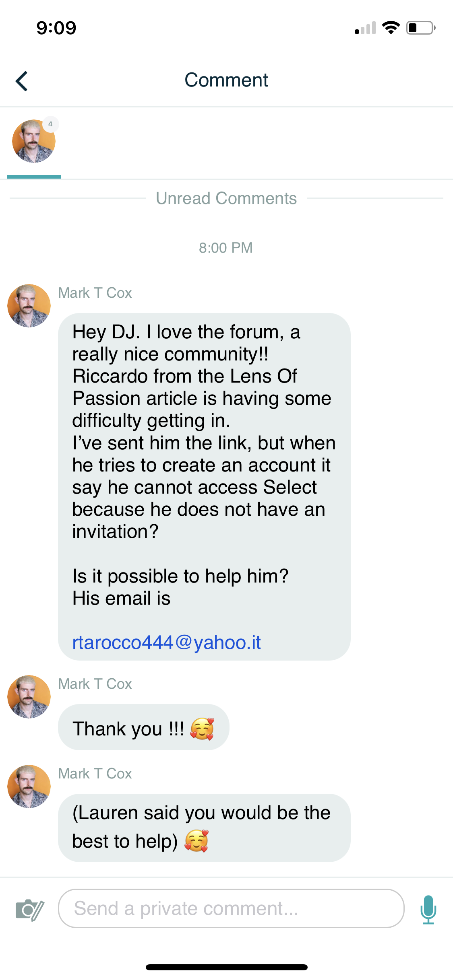
Task: Tap Mark T Cox name above Lauren message
Action: point(95,774)
